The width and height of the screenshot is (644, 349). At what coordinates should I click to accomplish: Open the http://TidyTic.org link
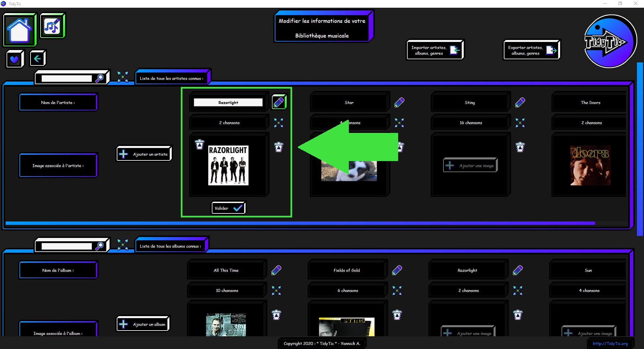pyautogui.click(x=610, y=343)
